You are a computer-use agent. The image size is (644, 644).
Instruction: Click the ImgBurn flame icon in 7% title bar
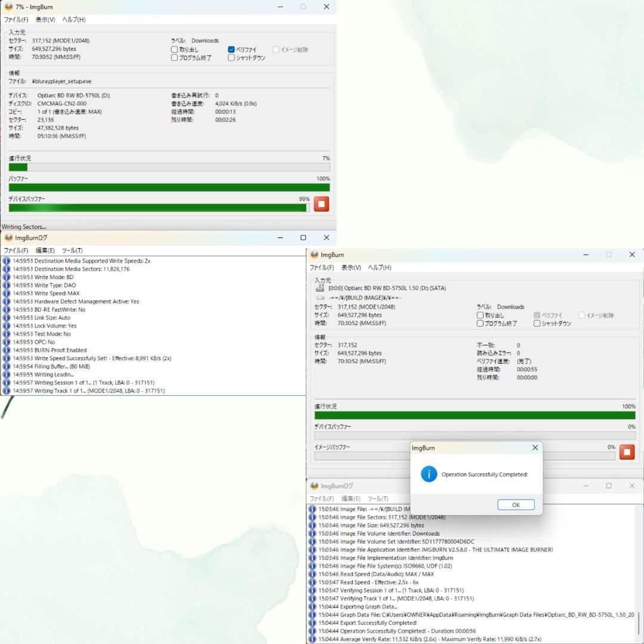point(8,7)
